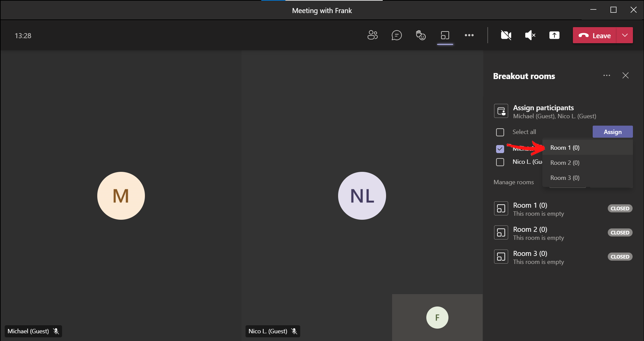644x341 pixels.
Task: Leave the meeting with the red button
Action: coord(595,36)
